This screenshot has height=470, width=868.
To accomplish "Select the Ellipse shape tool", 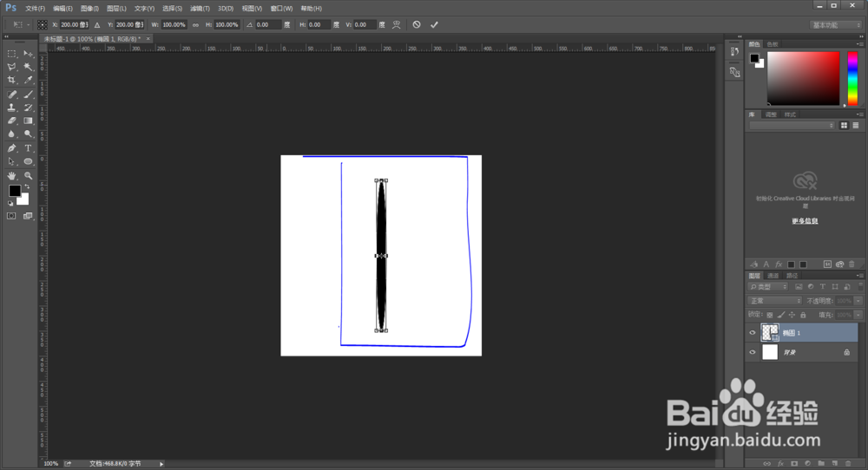I will click(29, 161).
